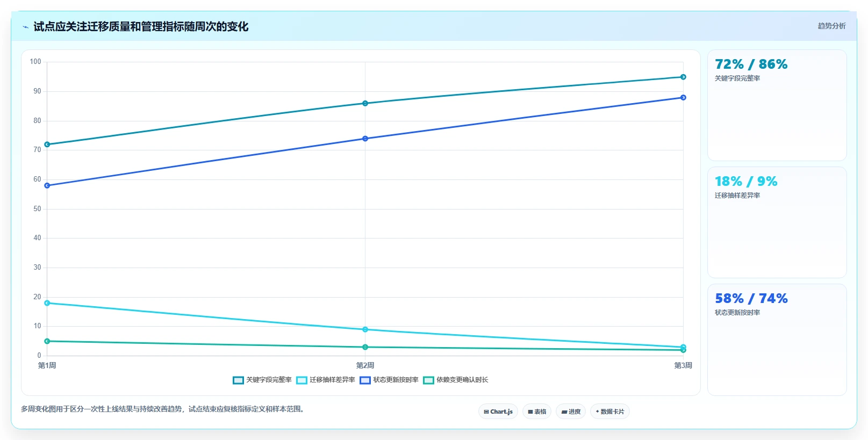The width and height of the screenshot is (868, 440).
Task: Click the 依赖变更确认时长 point at 第1周
Action: point(47,341)
